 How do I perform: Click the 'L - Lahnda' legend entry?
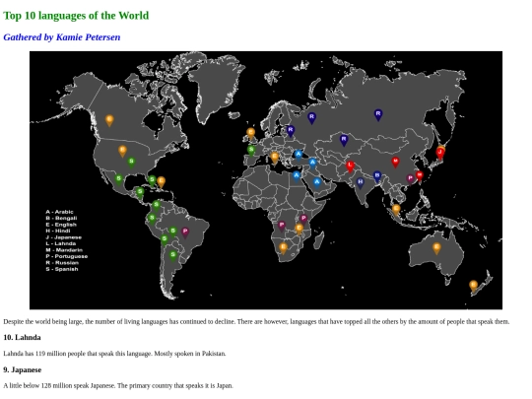click(61, 243)
